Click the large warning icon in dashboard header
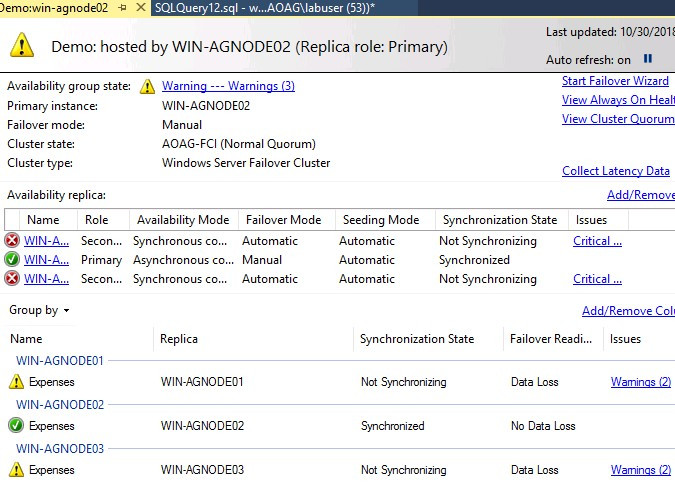 [x=22, y=45]
